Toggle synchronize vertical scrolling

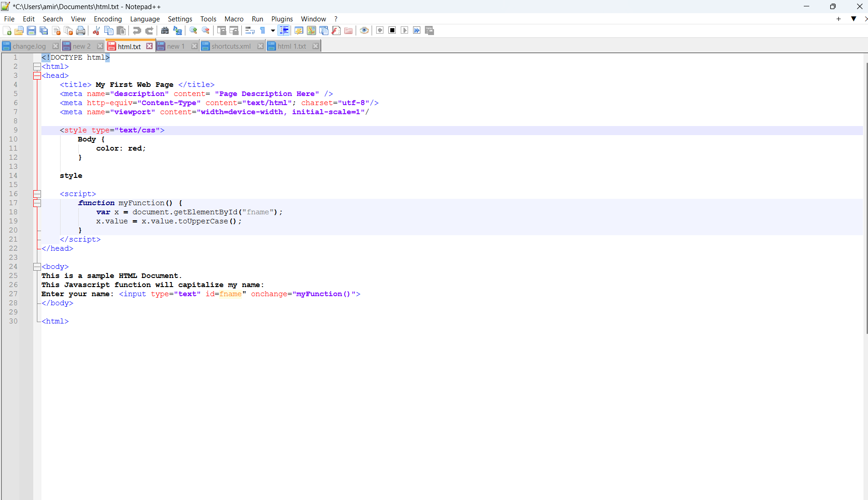pos(221,30)
